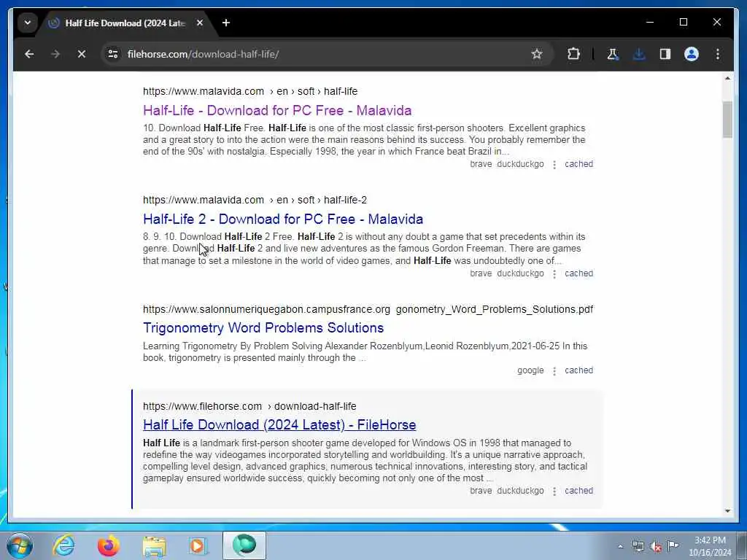This screenshot has width=747, height=560.
Task: Open Action Center flag icon
Action: [673, 545]
